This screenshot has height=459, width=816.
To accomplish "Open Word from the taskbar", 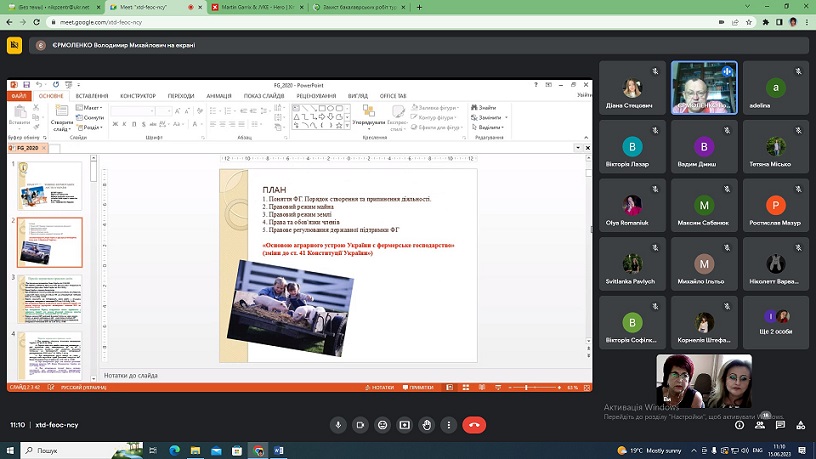I will click(279, 450).
